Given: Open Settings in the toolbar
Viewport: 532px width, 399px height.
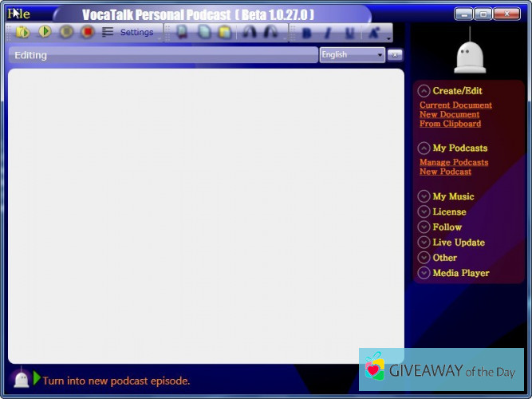Looking at the screenshot, I should click(x=136, y=33).
